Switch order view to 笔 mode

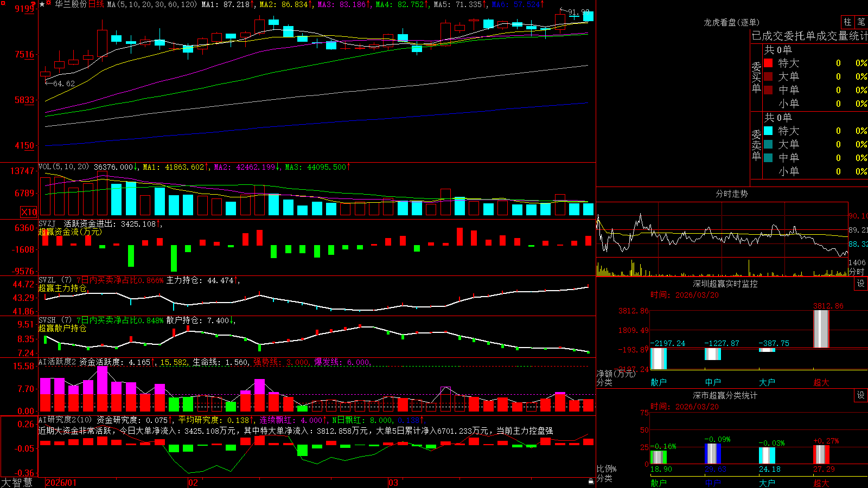[x=861, y=22]
